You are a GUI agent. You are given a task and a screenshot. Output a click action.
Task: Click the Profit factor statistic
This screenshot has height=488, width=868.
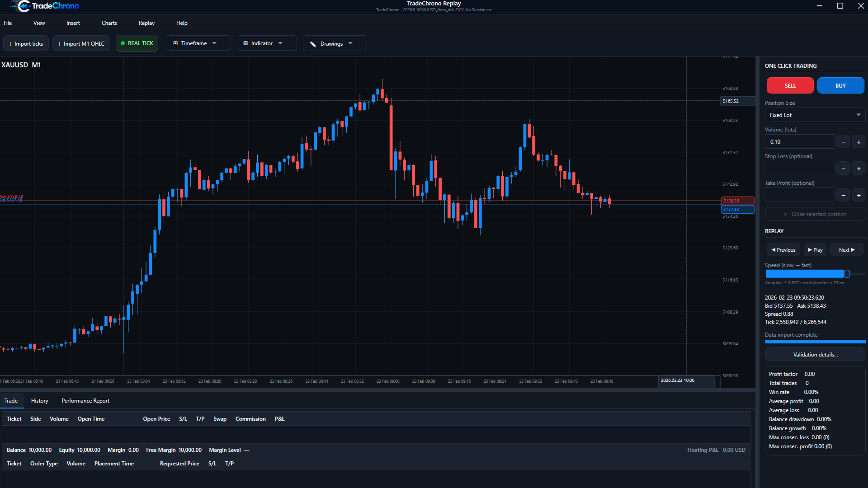(792, 374)
